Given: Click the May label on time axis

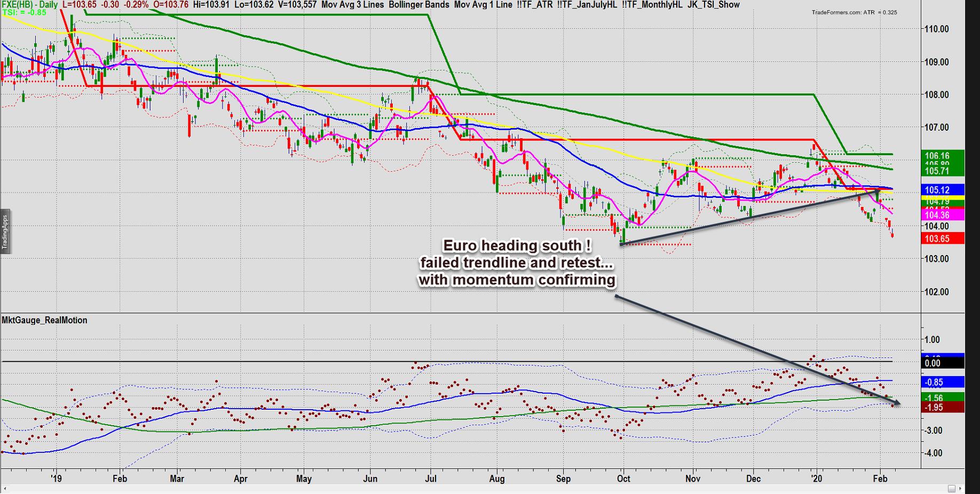Looking at the screenshot, I should pyautogui.click(x=304, y=479).
